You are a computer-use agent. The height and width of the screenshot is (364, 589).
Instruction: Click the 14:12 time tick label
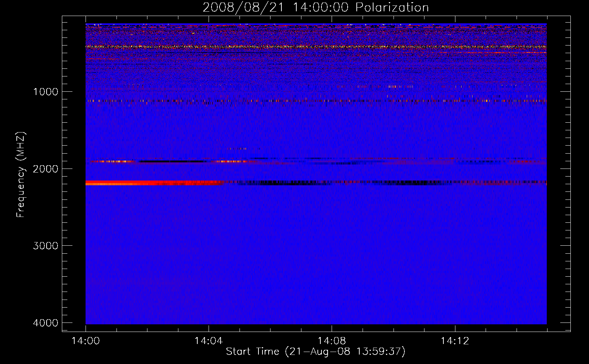pos(455,341)
